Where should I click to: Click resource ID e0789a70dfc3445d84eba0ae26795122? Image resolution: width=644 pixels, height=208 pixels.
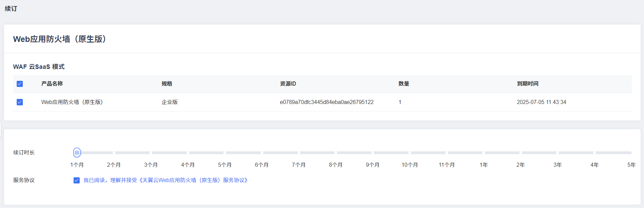tap(327, 102)
